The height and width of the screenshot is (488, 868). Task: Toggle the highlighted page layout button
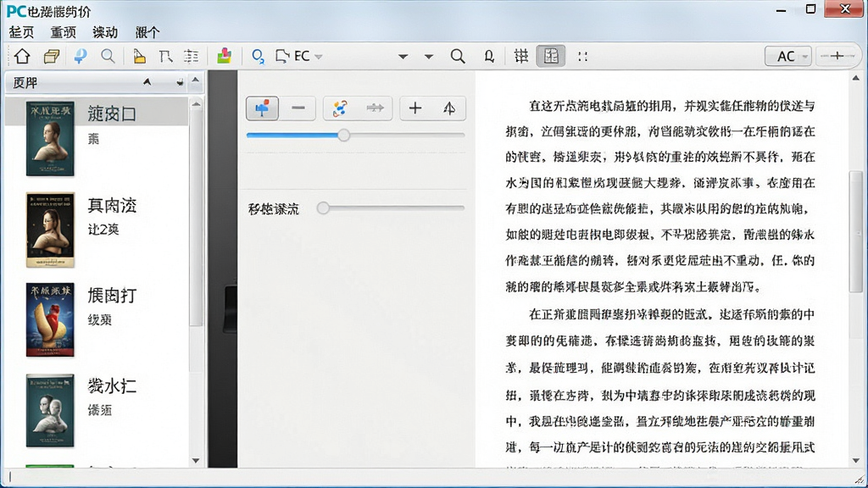pyautogui.click(x=551, y=56)
